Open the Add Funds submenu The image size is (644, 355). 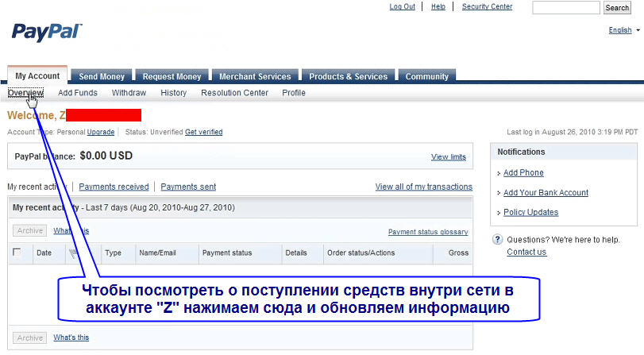(78, 93)
